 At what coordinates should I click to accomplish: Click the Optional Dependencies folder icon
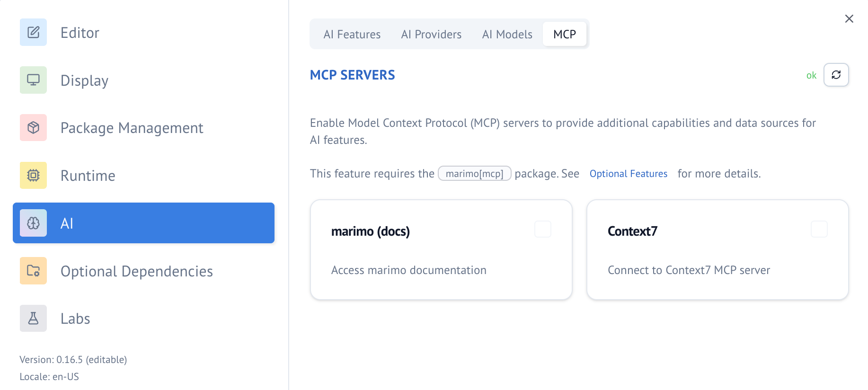click(33, 271)
